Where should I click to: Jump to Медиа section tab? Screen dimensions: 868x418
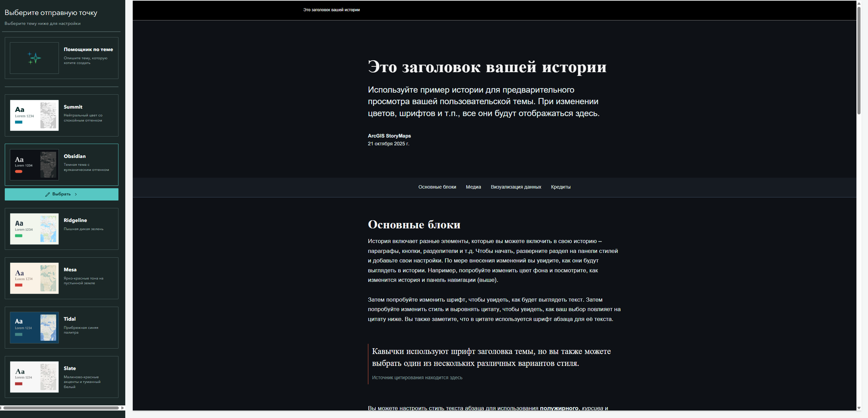pyautogui.click(x=473, y=187)
